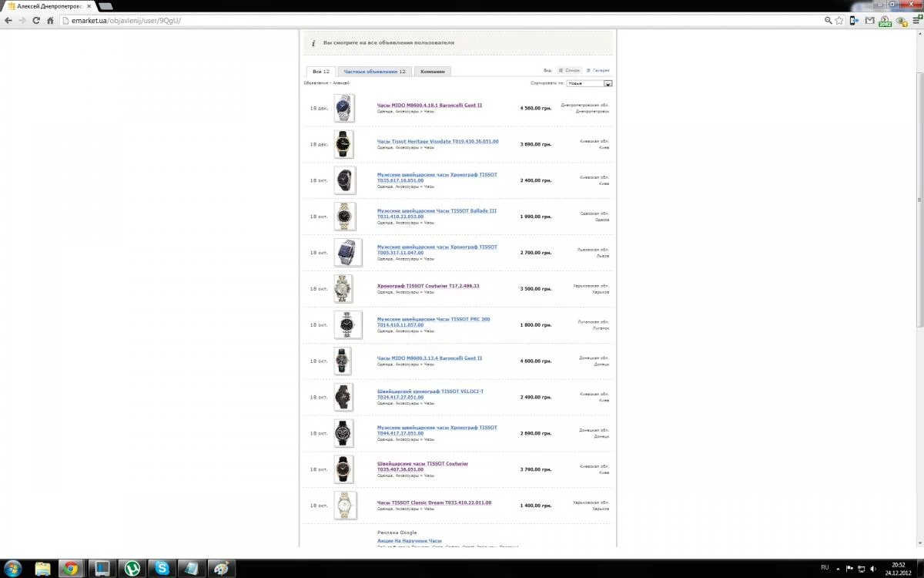Click thumbnail of TISSOT T035.617.16.051.00 watch

[344, 180]
